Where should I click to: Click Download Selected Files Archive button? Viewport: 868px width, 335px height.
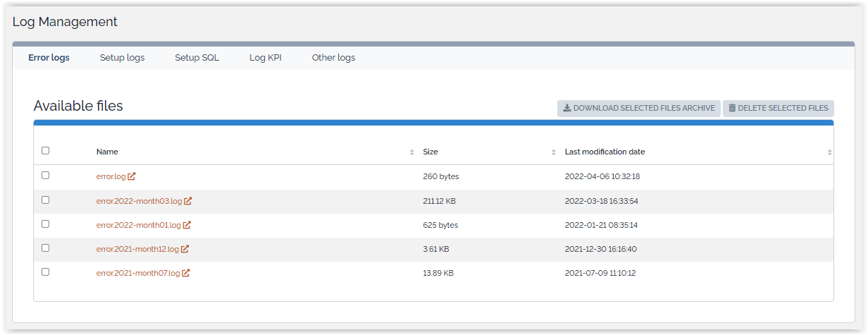638,109
